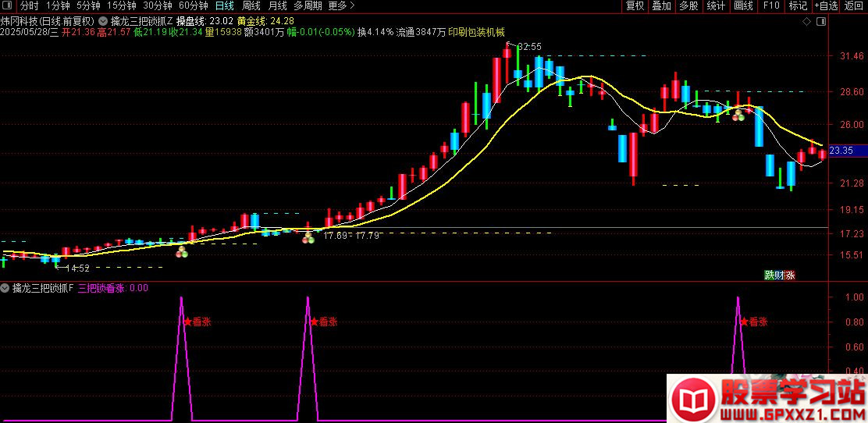Click the 复权 button
868x423 pixels.
pyautogui.click(x=635, y=6)
